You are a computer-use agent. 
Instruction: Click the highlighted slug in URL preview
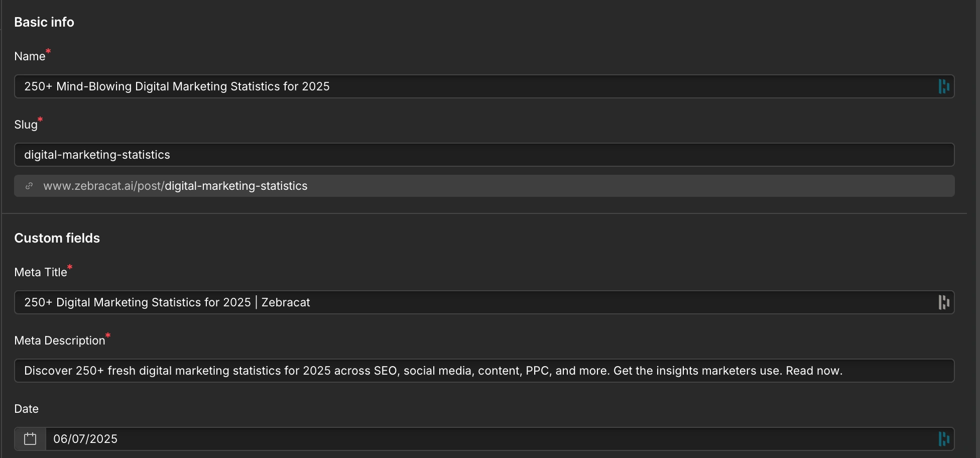pos(236,186)
